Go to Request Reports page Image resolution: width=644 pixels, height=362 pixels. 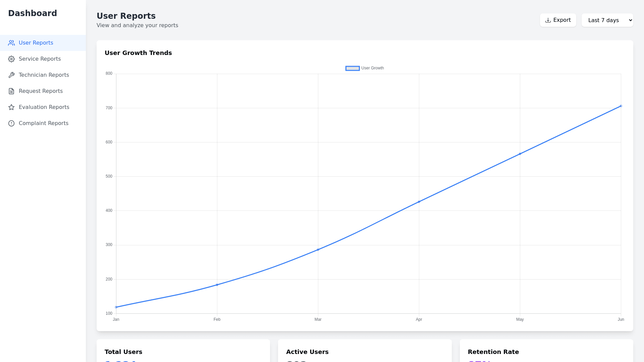[41, 91]
